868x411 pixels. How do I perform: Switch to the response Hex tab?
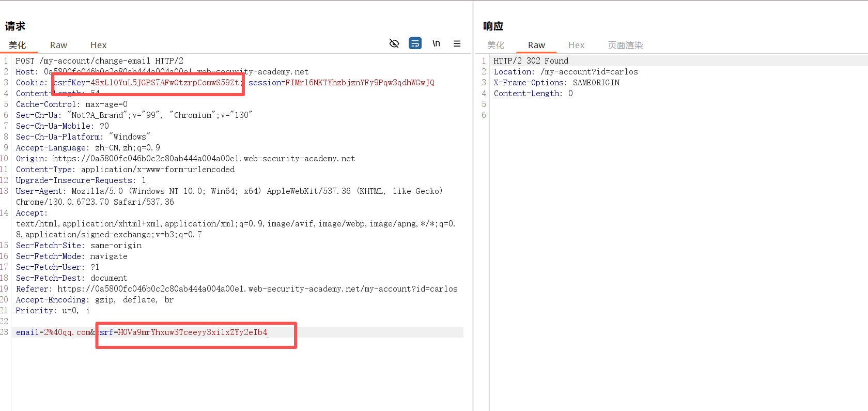point(576,45)
